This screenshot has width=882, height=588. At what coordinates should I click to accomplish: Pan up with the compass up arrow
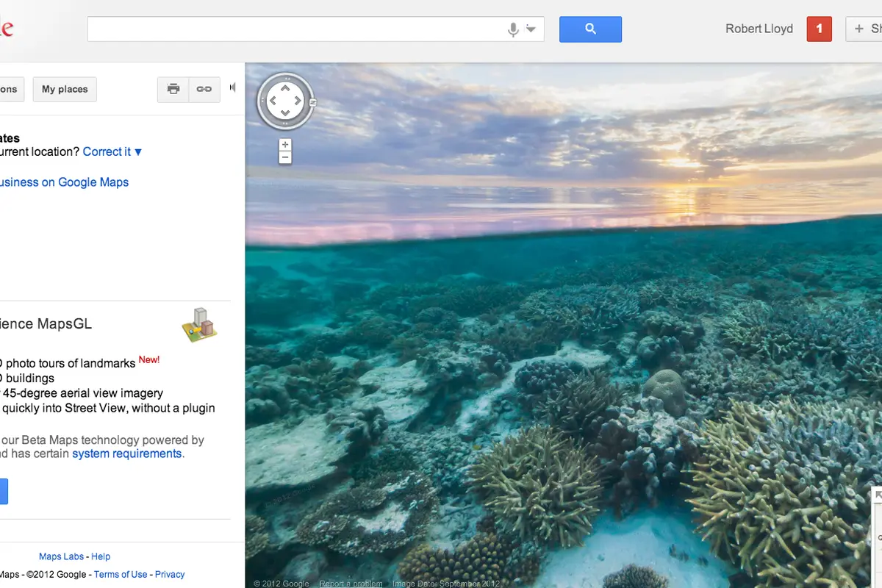pos(285,90)
